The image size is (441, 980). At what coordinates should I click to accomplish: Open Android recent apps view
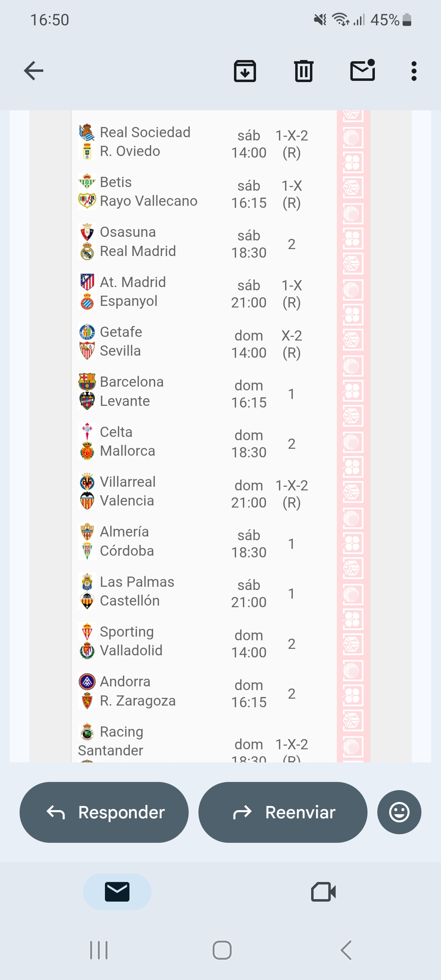tap(99, 950)
